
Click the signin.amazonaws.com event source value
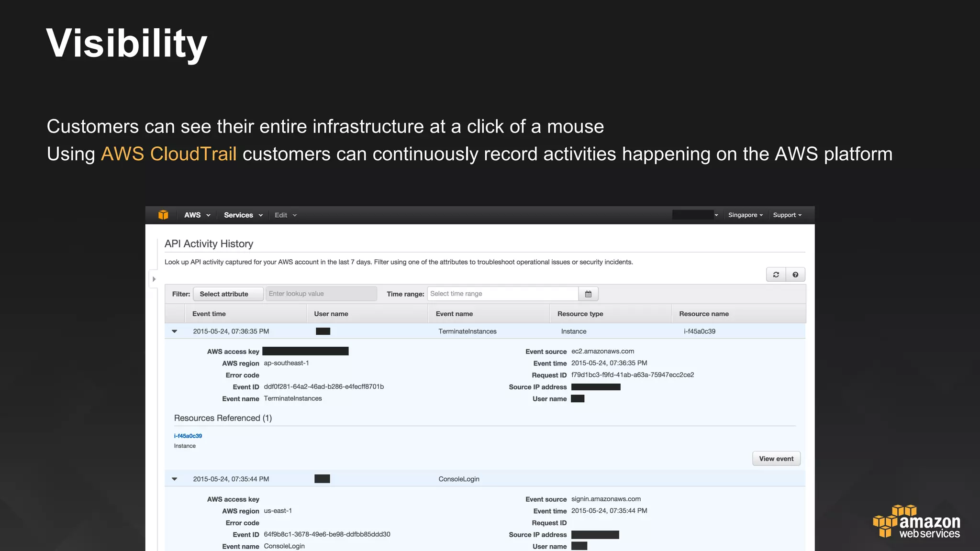click(606, 499)
